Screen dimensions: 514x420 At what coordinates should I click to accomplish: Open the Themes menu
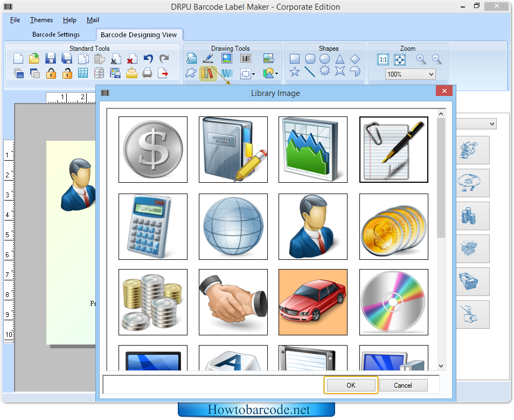41,20
